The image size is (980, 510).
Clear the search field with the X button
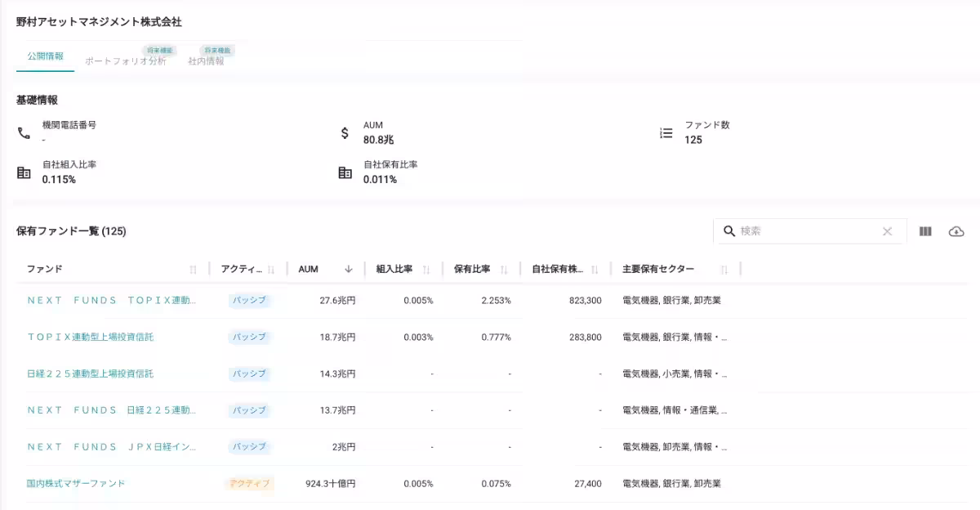(887, 231)
